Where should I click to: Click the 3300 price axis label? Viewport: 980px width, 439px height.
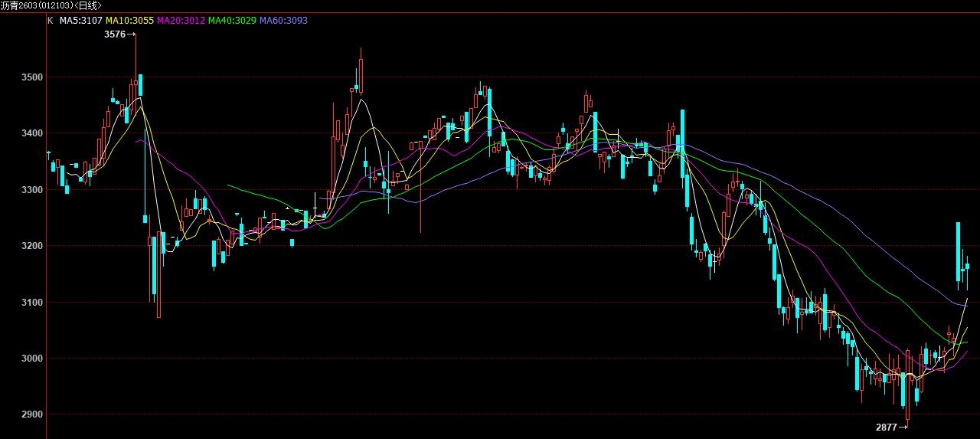(x=32, y=189)
